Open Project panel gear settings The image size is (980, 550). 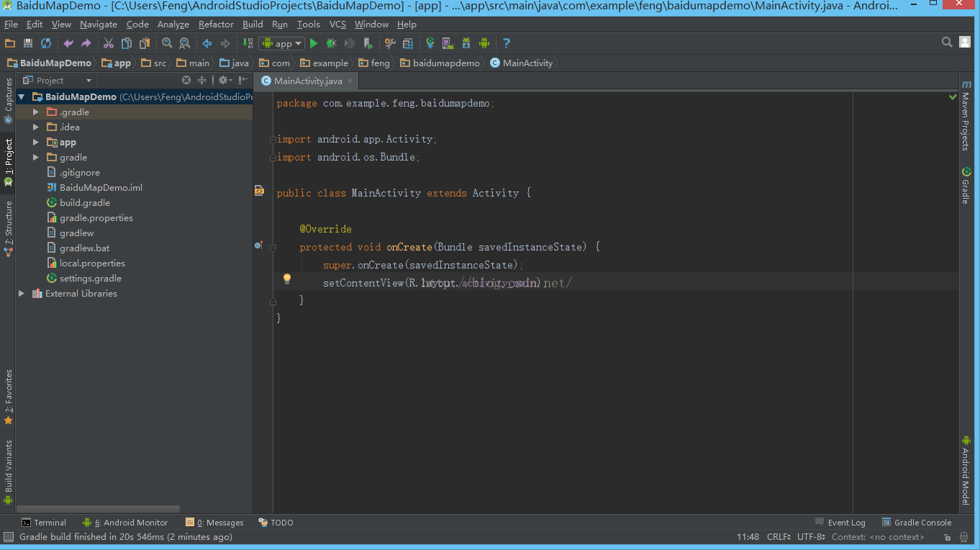224,80
